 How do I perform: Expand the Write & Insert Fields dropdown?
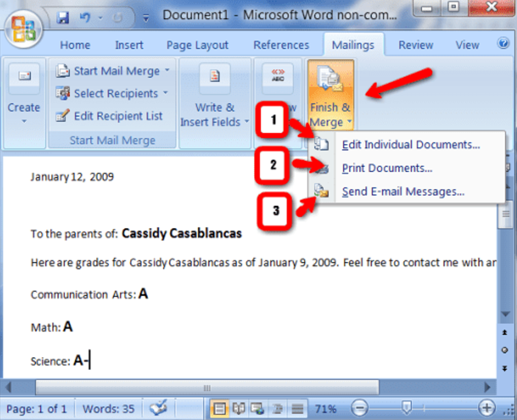coord(247,122)
